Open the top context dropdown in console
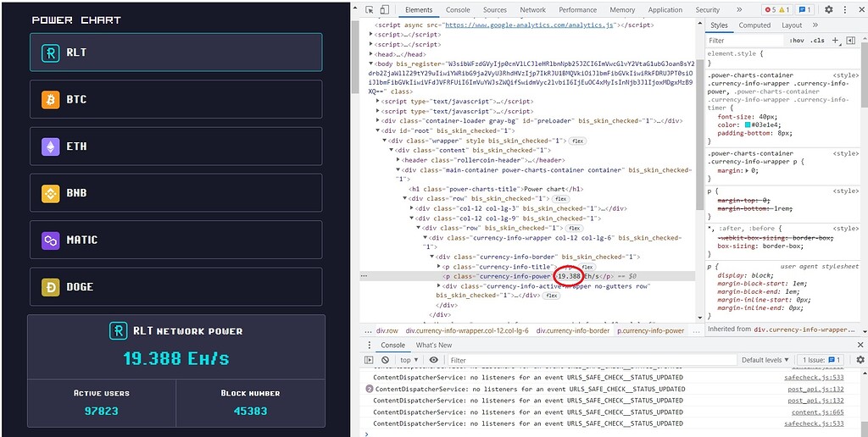 (409, 360)
